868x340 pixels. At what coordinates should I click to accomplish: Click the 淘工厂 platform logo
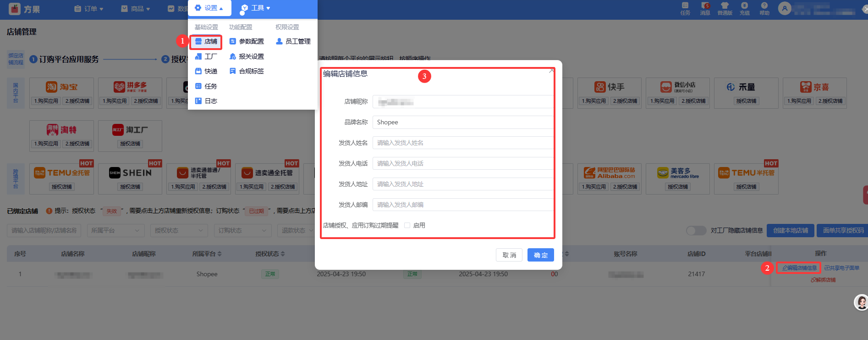pos(130,130)
